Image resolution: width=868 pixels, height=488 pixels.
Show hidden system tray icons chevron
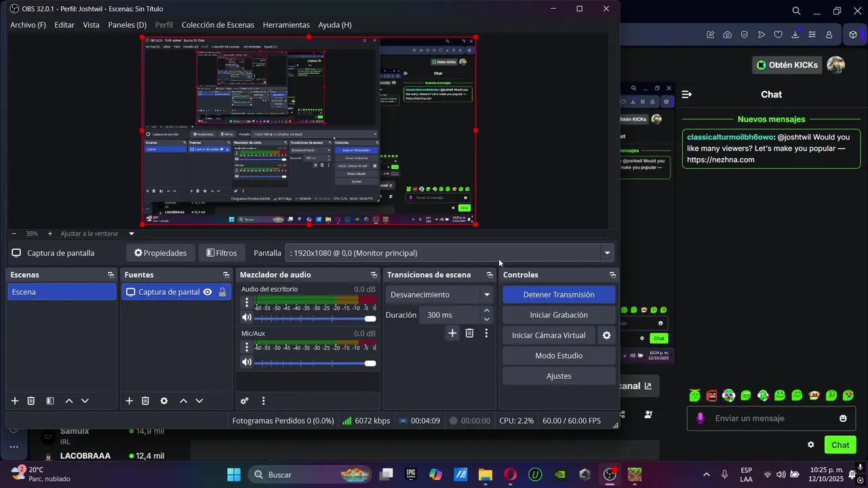click(707, 474)
